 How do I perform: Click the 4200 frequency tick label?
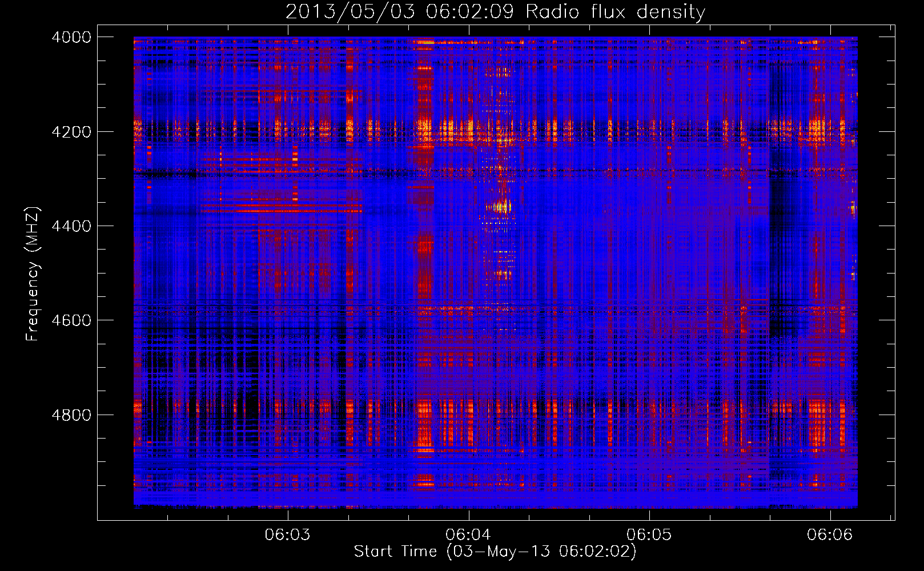click(x=71, y=132)
